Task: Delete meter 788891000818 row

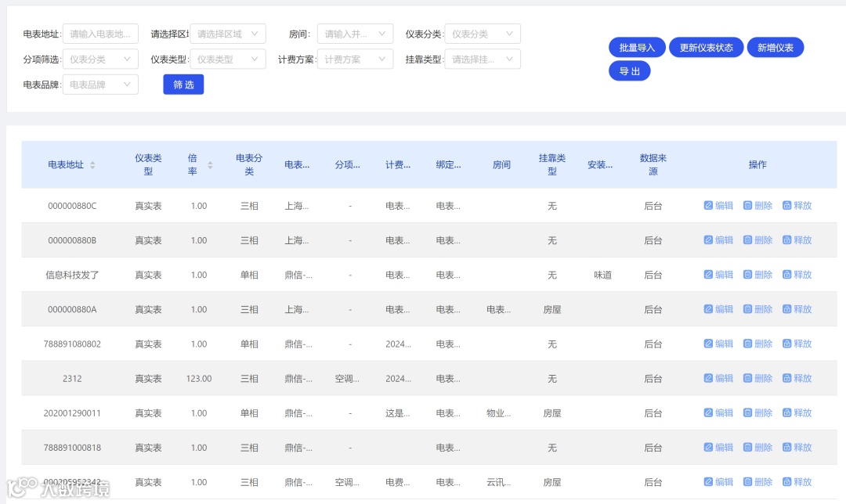Action: point(757,447)
